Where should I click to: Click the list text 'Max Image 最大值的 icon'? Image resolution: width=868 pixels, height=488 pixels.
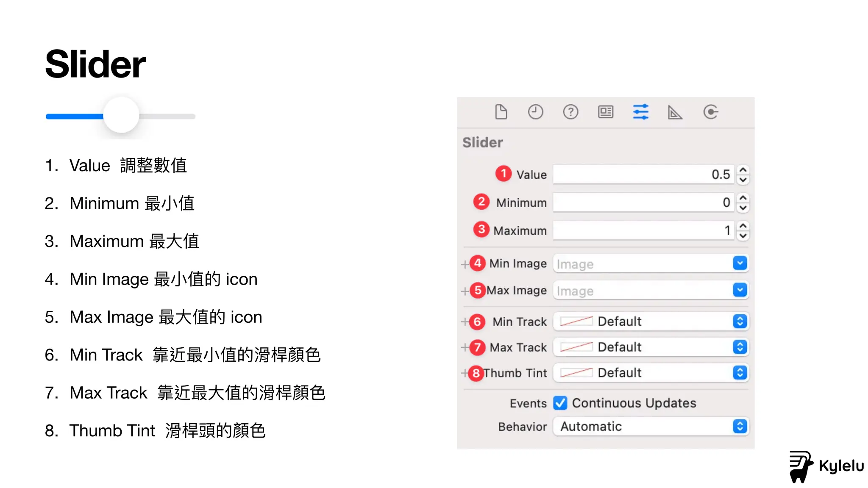coord(166,317)
